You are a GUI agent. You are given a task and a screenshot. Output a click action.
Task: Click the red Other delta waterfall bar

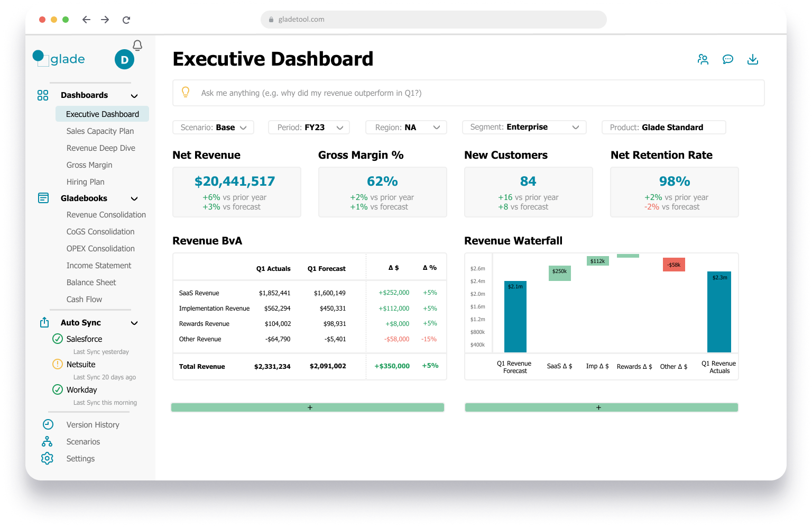click(673, 265)
